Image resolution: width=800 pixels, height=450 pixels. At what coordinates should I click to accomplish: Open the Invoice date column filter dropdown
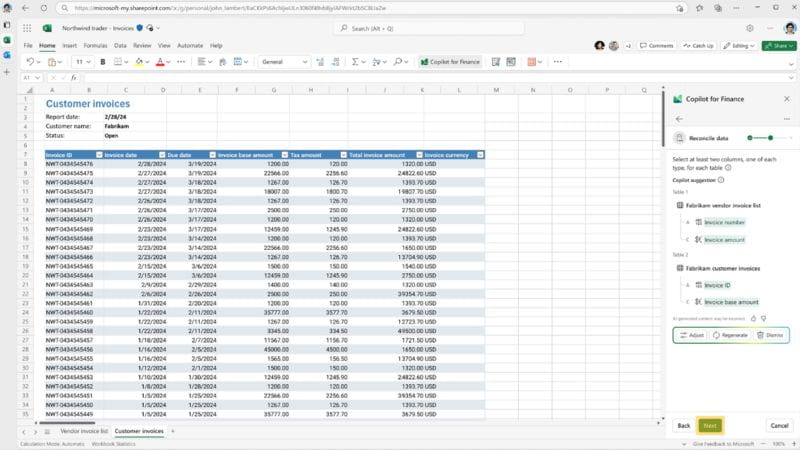162,155
